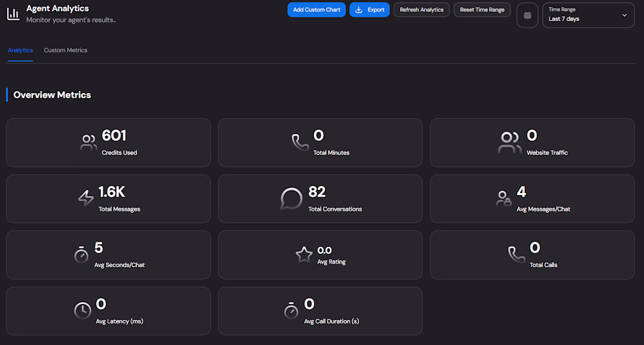The image size is (644, 345).
Task: Click the Total Conversations chat bubble icon
Action: click(x=291, y=199)
